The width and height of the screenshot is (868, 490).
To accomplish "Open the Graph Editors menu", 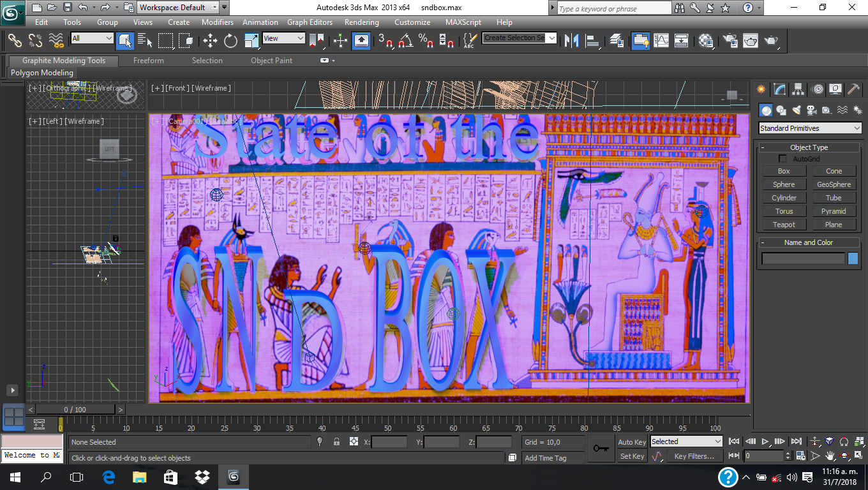I will [x=310, y=22].
